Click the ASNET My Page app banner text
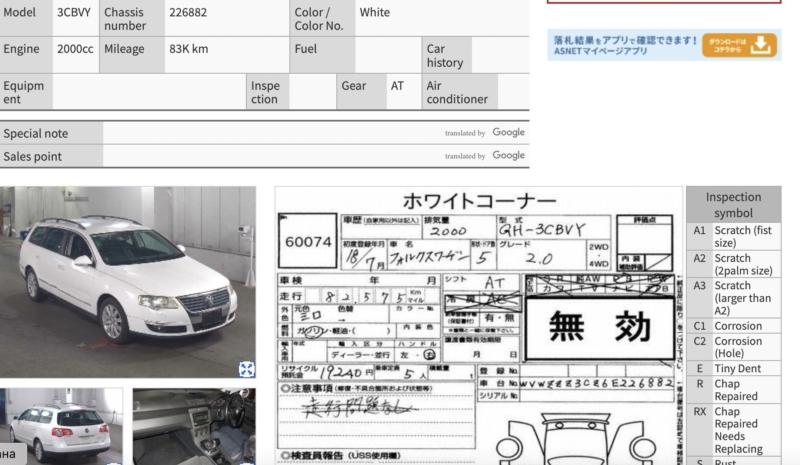 click(625, 45)
